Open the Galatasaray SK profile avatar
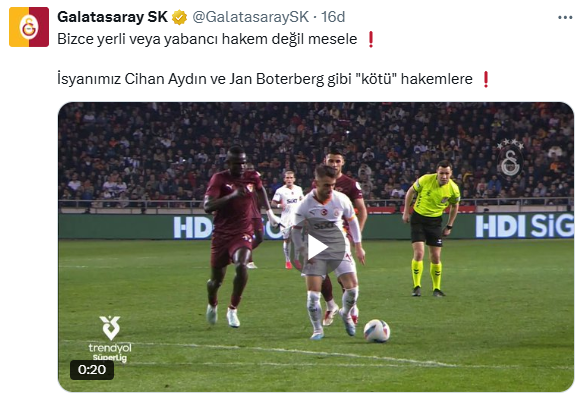584x404 pixels. tap(29, 27)
